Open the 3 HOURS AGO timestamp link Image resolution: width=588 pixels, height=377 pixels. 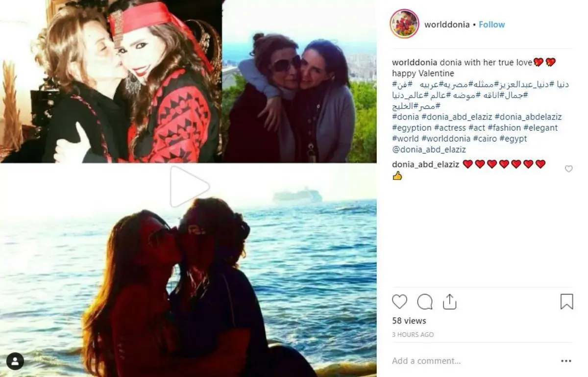pyautogui.click(x=413, y=335)
